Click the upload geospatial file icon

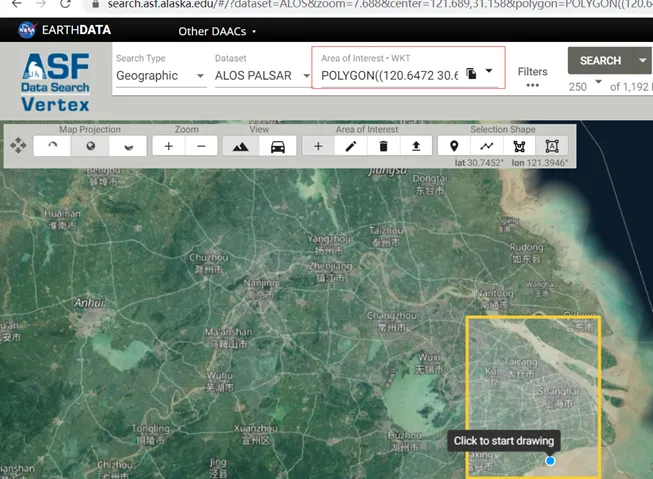click(416, 146)
